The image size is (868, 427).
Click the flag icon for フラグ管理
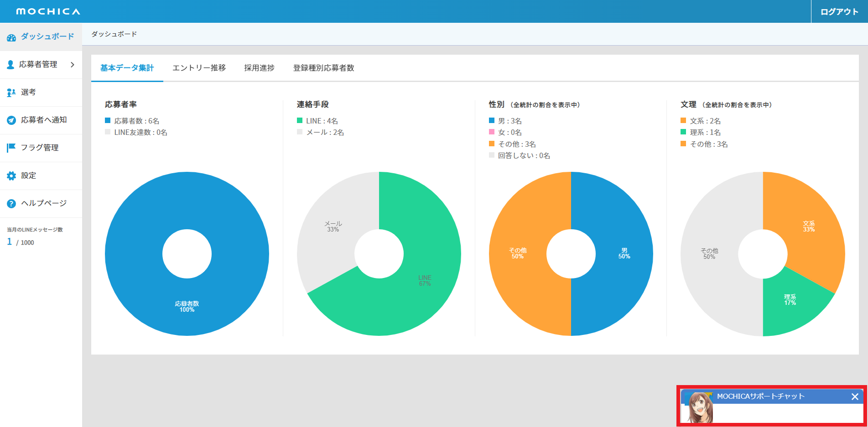coord(11,148)
